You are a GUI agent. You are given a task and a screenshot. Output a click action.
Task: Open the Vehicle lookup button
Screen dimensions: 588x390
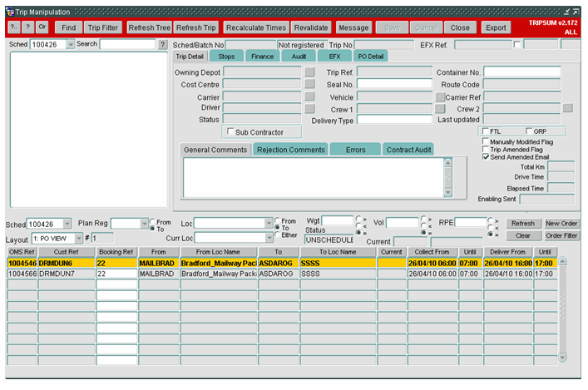pos(440,96)
